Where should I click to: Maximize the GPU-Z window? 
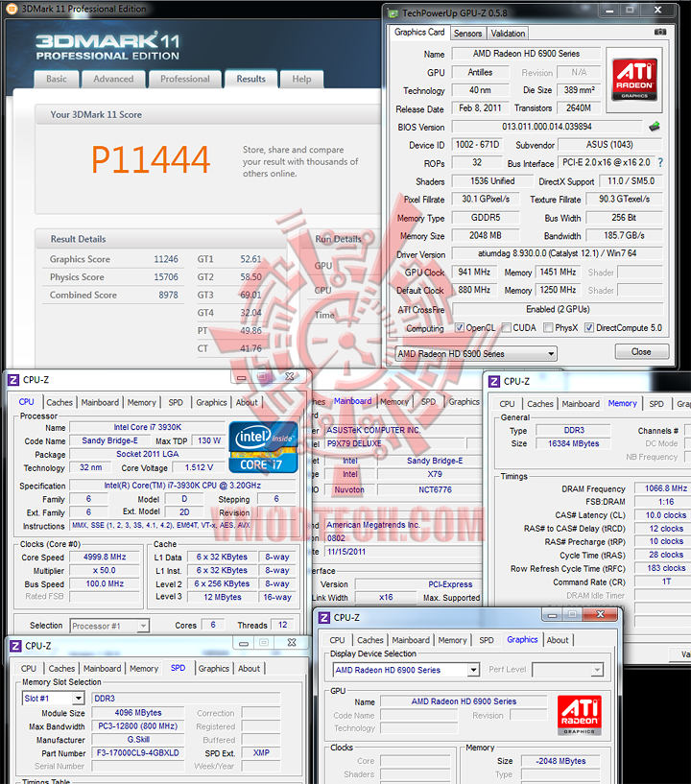pos(630,10)
